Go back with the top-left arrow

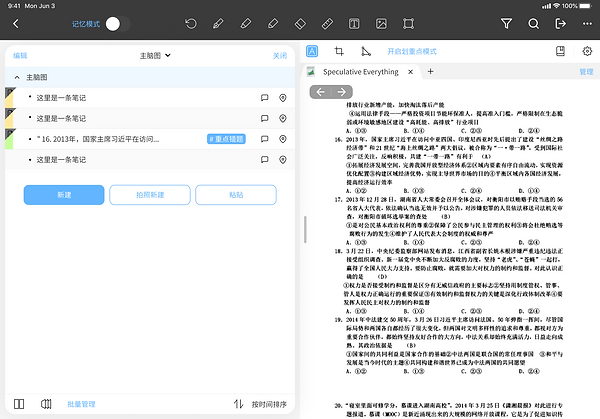coord(16,24)
